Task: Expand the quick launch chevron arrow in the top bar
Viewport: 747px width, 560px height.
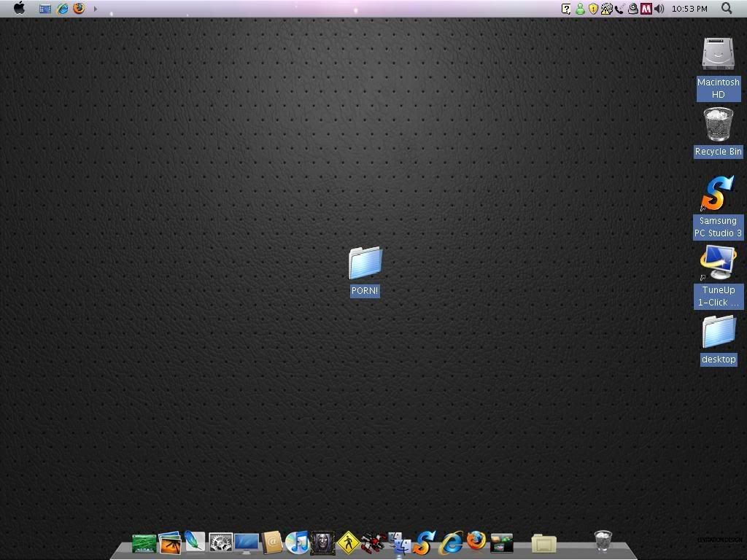Action: click(96, 9)
